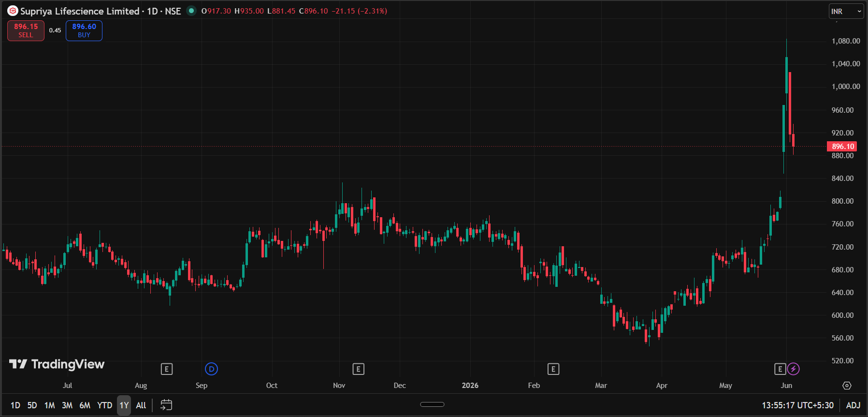
Task: Select the 3M time range
Action: 67,405
